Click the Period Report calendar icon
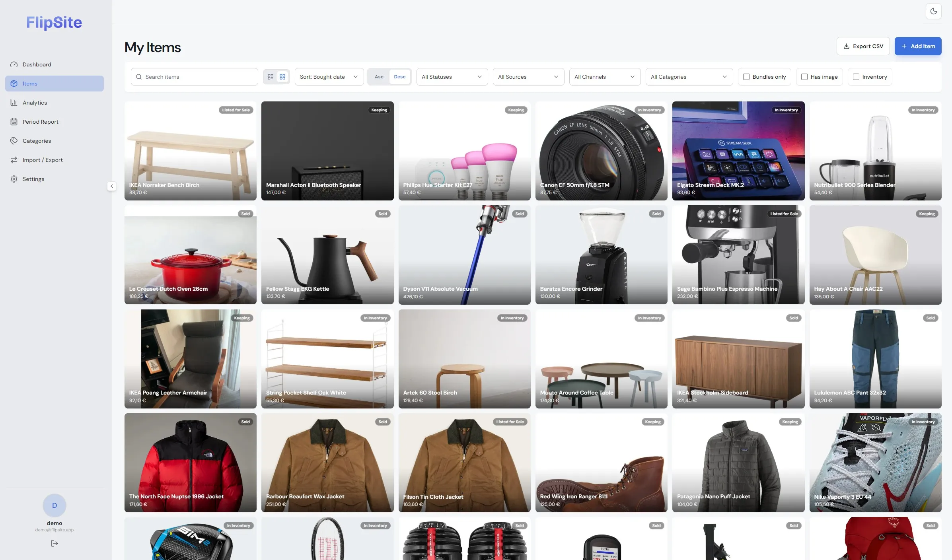The width and height of the screenshot is (952, 560). [14, 122]
